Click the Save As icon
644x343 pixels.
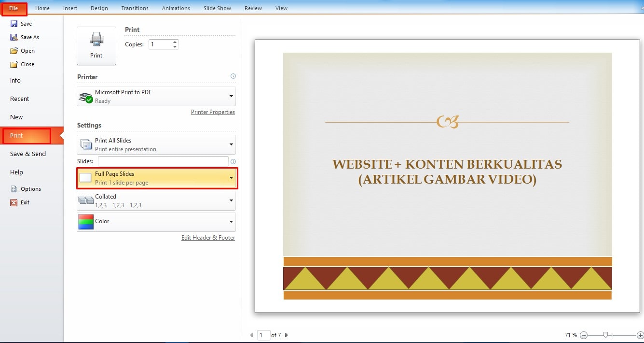point(14,37)
